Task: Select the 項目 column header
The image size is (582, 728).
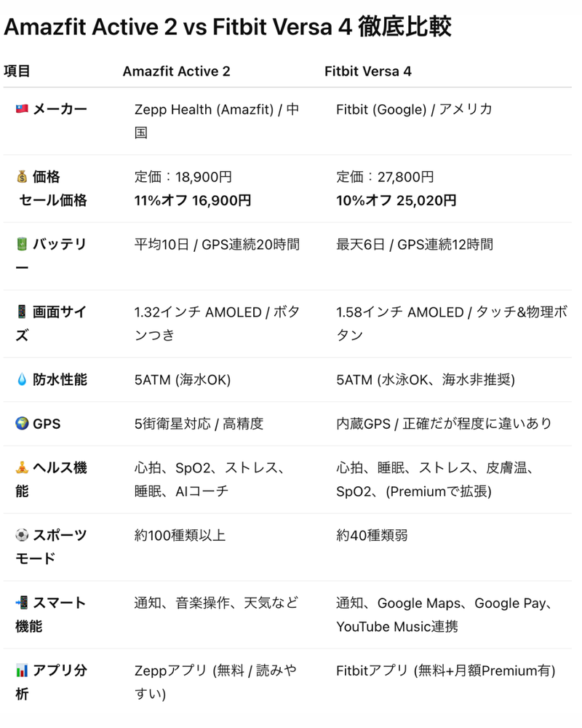Action: [x=17, y=71]
